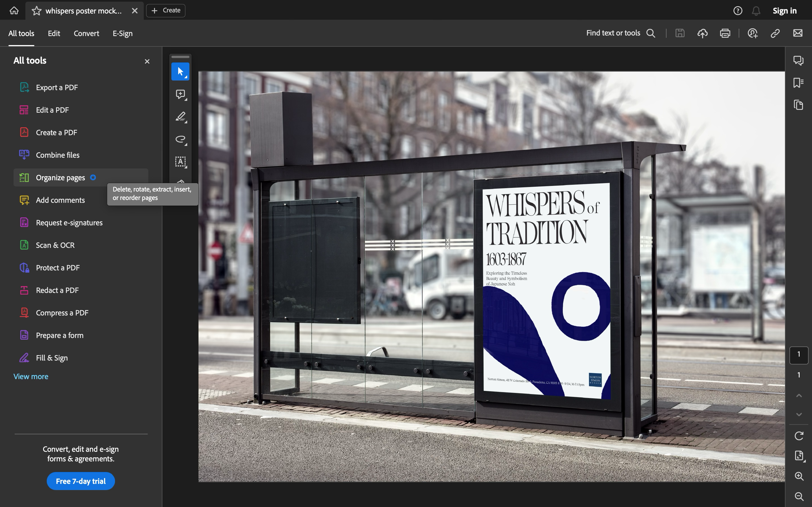Go to previous page with up chevron
Image resolution: width=812 pixels, height=507 pixels.
pyautogui.click(x=798, y=396)
